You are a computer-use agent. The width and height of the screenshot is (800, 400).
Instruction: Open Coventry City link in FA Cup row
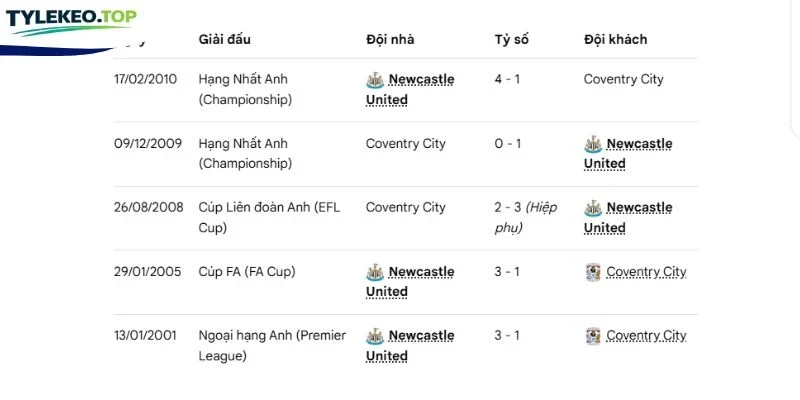pyautogui.click(x=646, y=272)
